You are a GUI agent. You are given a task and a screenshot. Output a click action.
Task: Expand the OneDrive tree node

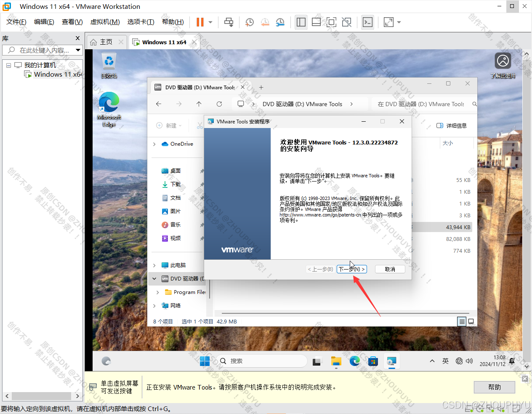tap(154, 144)
